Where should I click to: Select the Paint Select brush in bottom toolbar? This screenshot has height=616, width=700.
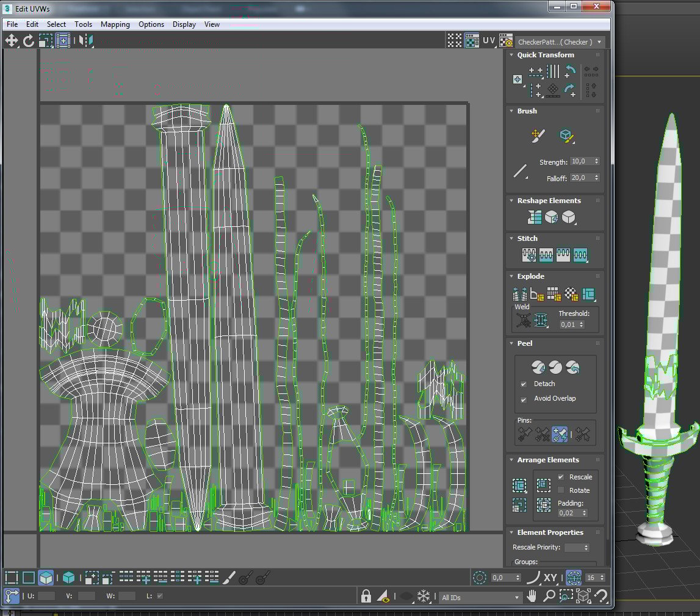pos(229,578)
